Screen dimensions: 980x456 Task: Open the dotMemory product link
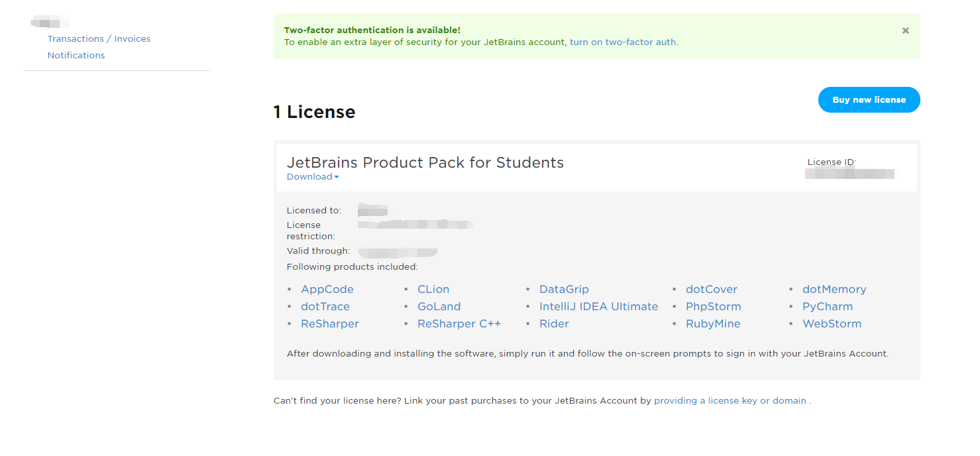(834, 289)
